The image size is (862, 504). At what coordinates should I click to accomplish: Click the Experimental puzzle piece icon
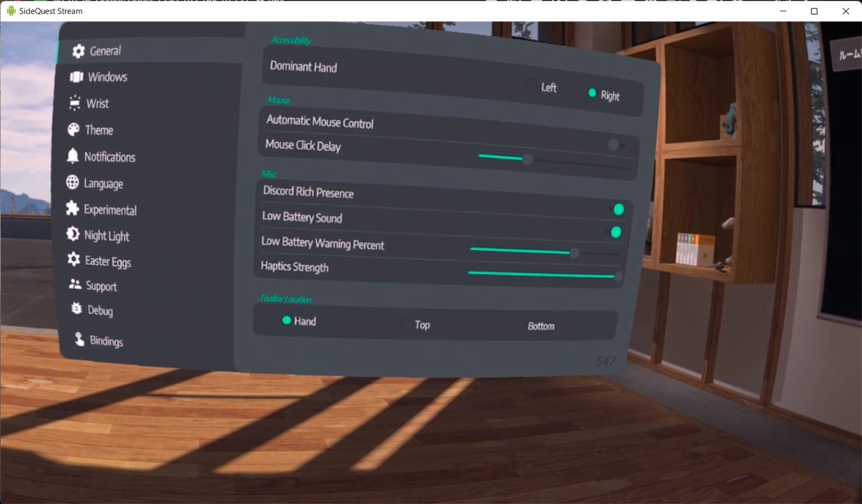click(73, 209)
